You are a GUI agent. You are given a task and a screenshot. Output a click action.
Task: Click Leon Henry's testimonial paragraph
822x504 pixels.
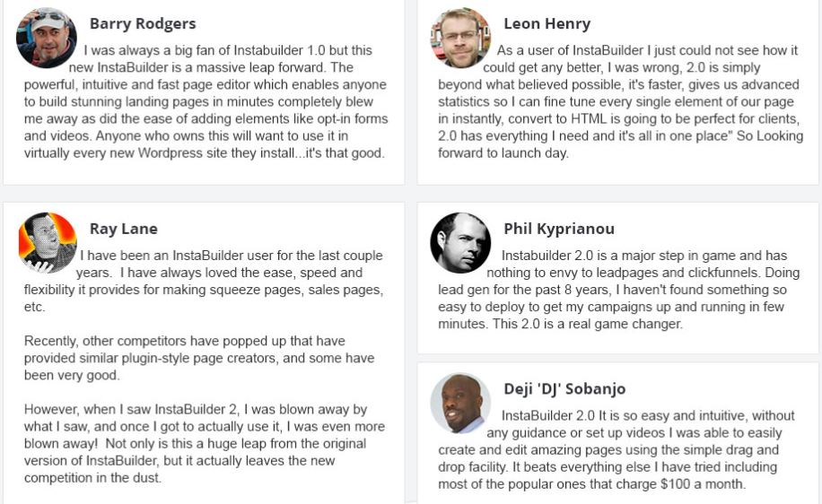[620, 101]
